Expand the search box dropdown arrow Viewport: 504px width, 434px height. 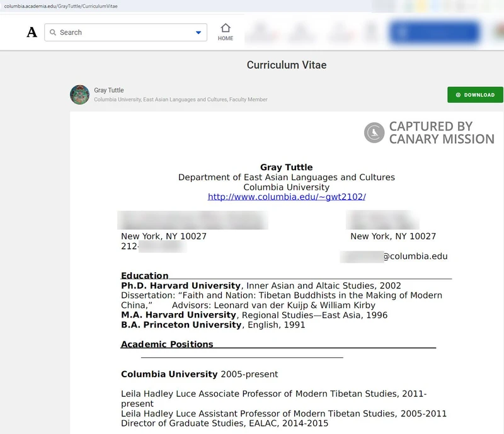pyautogui.click(x=198, y=33)
